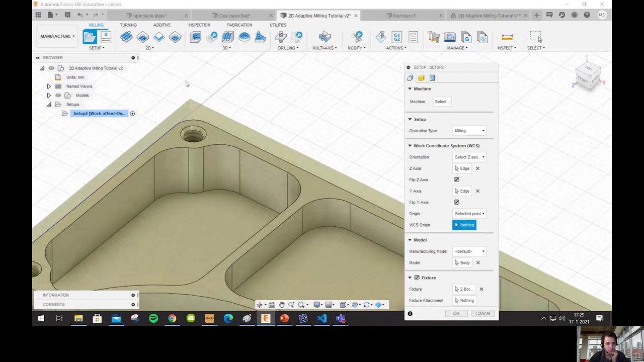The image size is (644, 362).
Task: Click the Orbit tool in navigation bar
Action: [260, 305]
